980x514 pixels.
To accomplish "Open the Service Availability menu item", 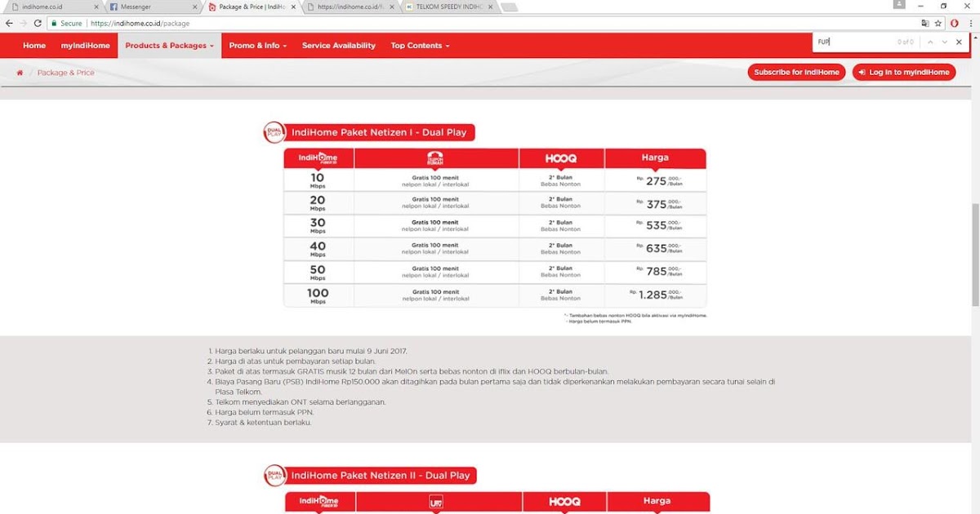I will pyautogui.click(x=339, y=46).
